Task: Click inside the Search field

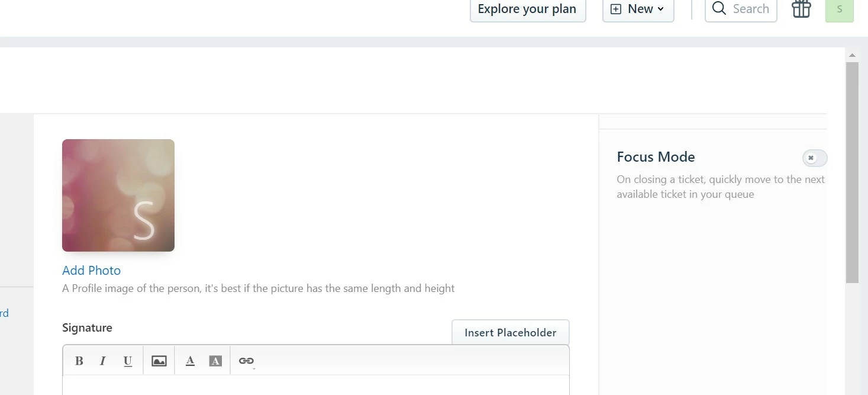Action: coord(750,9)
